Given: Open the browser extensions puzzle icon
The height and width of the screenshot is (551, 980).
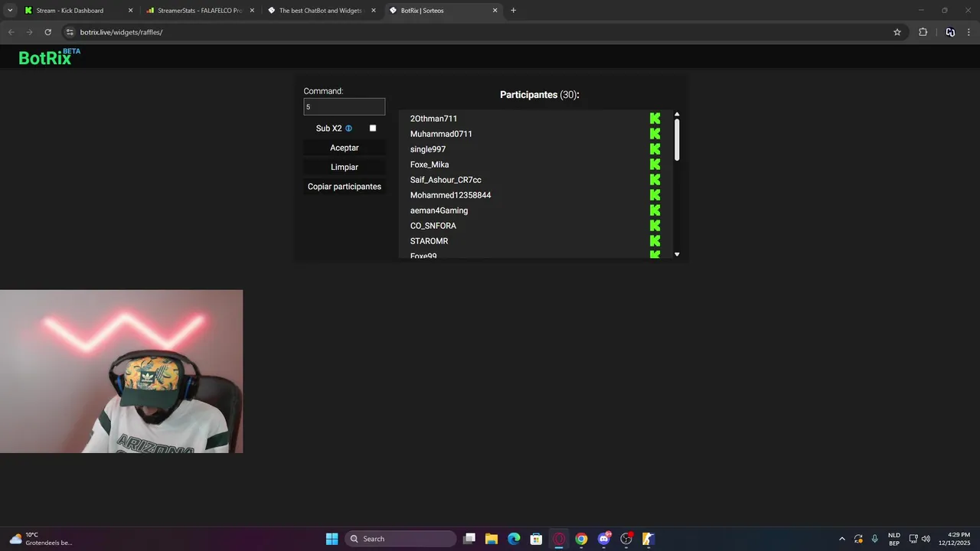Looking at the screenshot, I should [x=923, y=32].
